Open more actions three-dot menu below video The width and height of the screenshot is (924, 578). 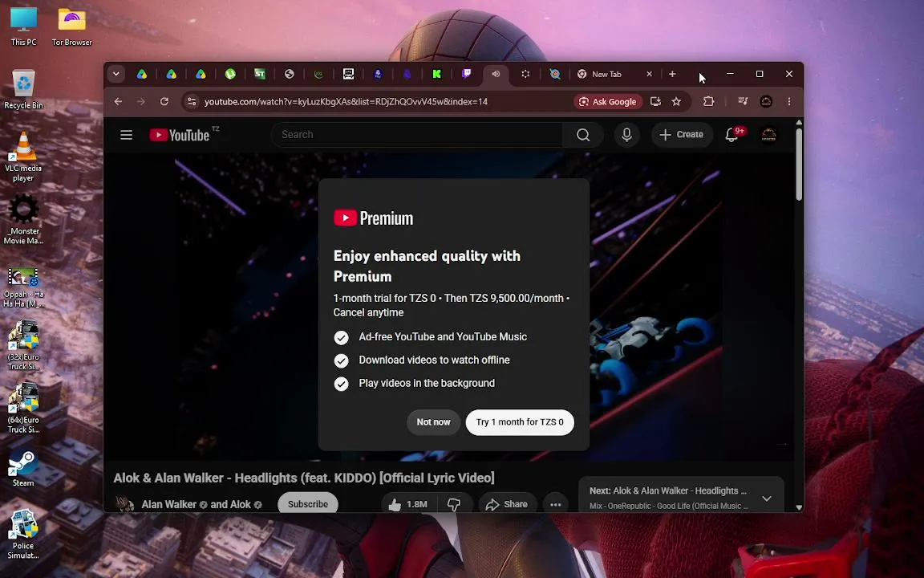click(555, 504)
